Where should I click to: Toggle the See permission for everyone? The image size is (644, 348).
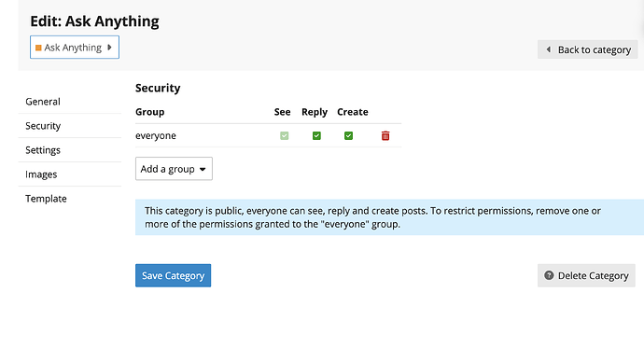285,136
